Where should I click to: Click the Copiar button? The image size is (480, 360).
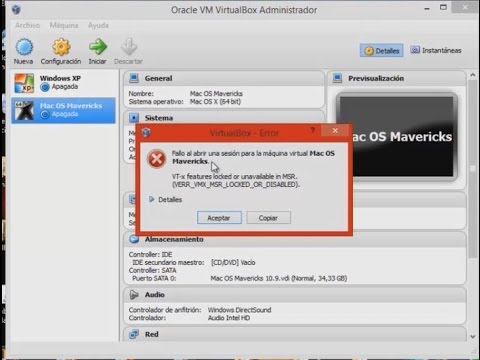268,218
